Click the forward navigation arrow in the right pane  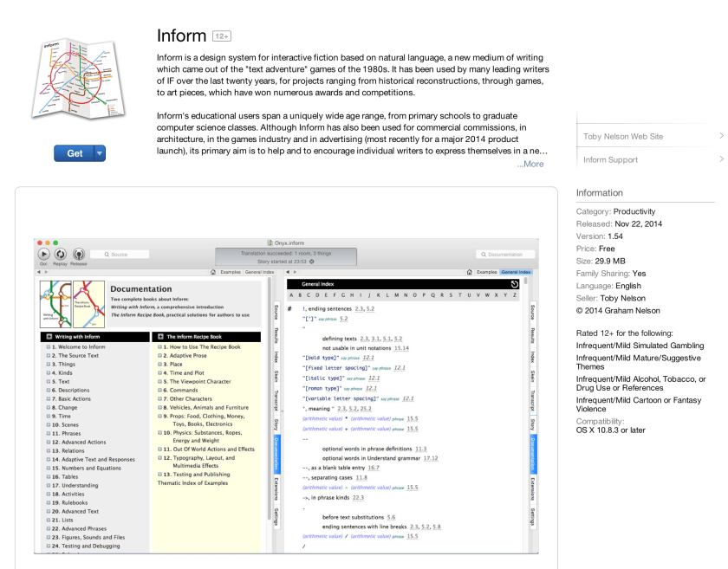(x=294, y=272)
